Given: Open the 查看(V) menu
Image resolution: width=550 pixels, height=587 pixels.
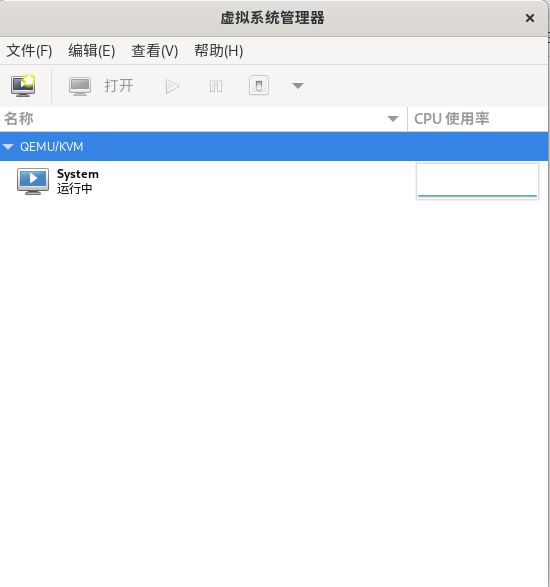Looking at the screenshot, I should tap(155, 51).
